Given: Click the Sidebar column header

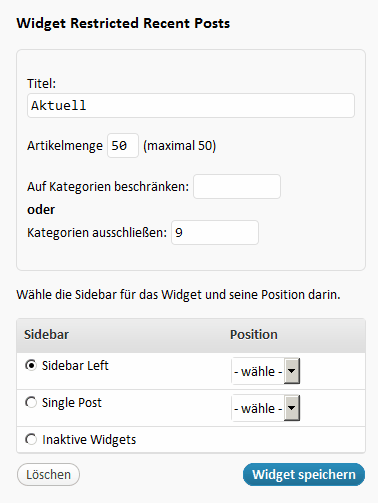Looking at the screenshot, I should pyautogui.click(x=46, y=335).
